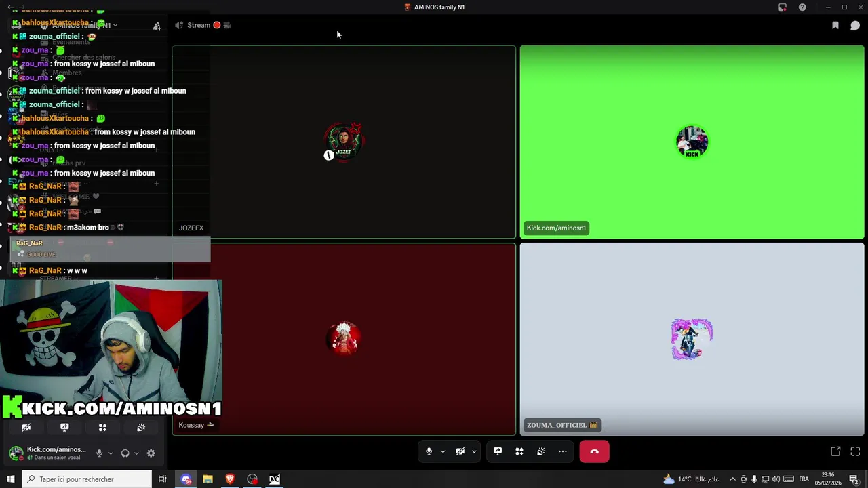Go back with the title bar arrow

11,7
